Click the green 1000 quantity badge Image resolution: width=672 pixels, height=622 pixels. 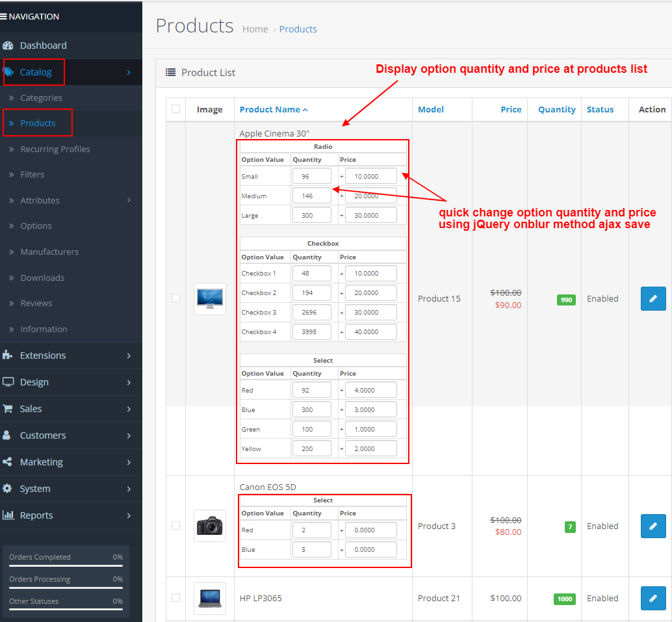tap(564, 599)
